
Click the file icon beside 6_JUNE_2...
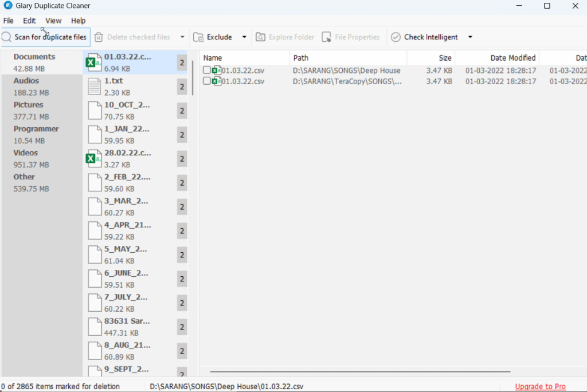(x=95, y=279)
